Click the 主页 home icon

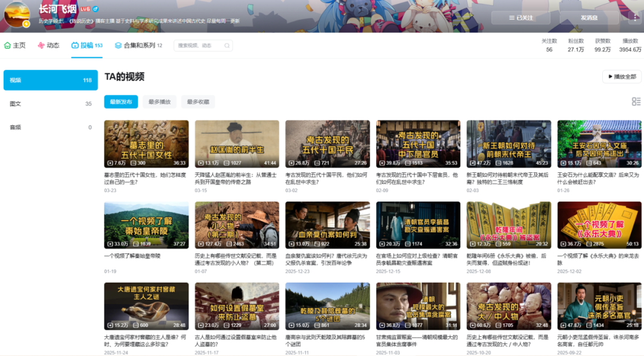point(7,45)
